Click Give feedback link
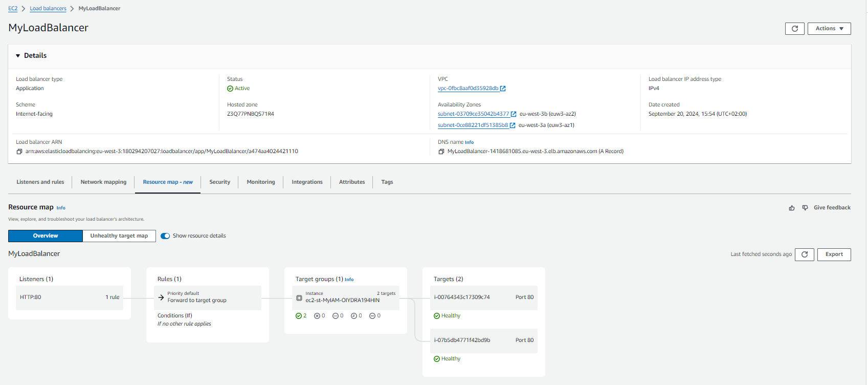Image resolution: width=868 pixels, height=385 pixels. click(x=832, y=208)
